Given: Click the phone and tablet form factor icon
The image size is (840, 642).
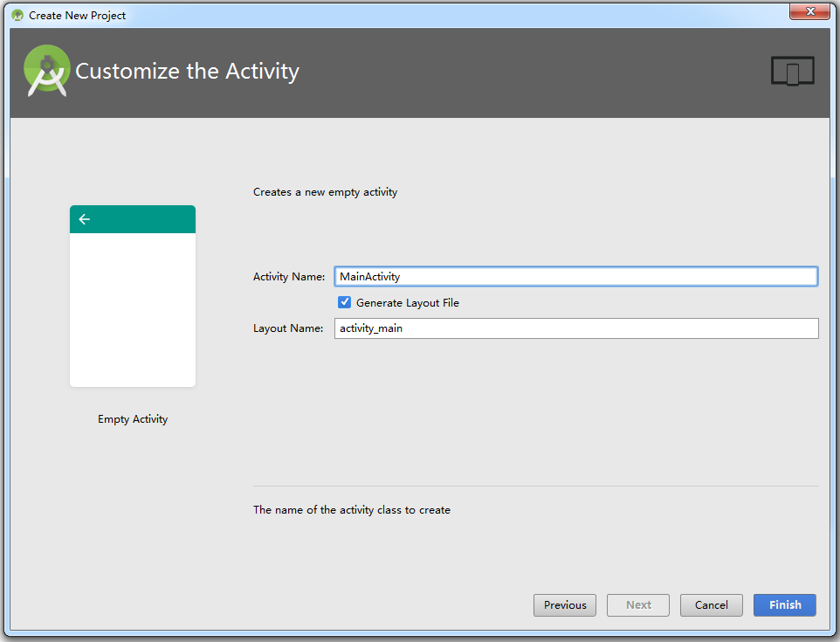Looking at the screenshot, I should (x=792, y=71).
